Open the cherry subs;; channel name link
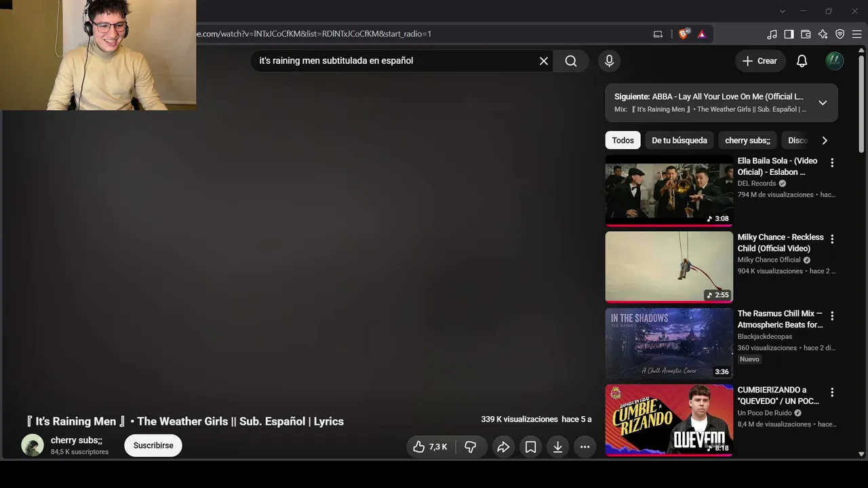The height and width of the screenshot is (488, 868). 77,440
